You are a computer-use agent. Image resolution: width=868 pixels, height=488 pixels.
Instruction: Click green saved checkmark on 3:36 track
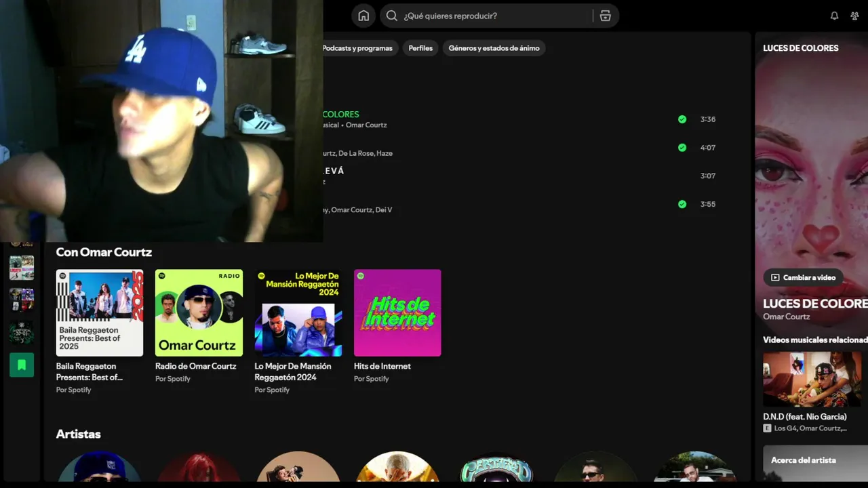[682, 119]
